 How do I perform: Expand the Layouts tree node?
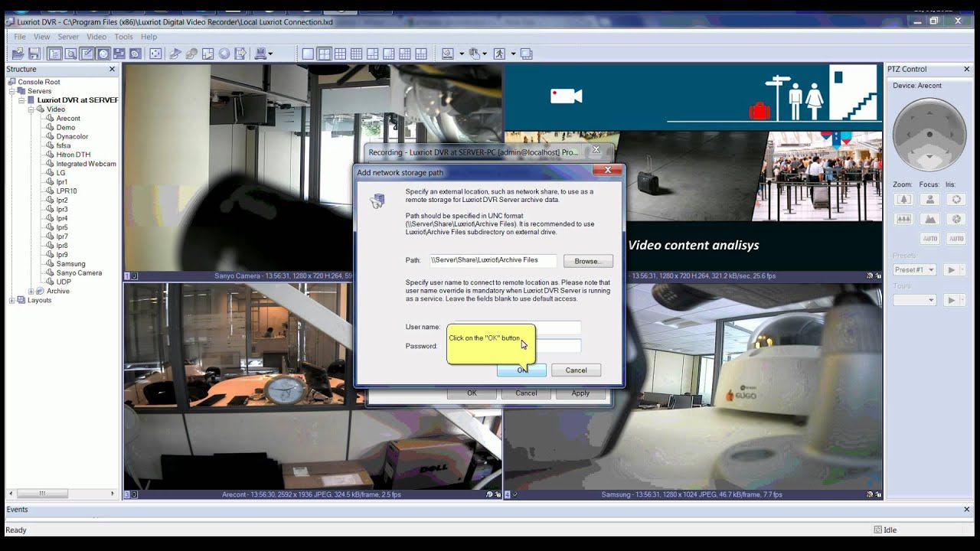(12, 301)
